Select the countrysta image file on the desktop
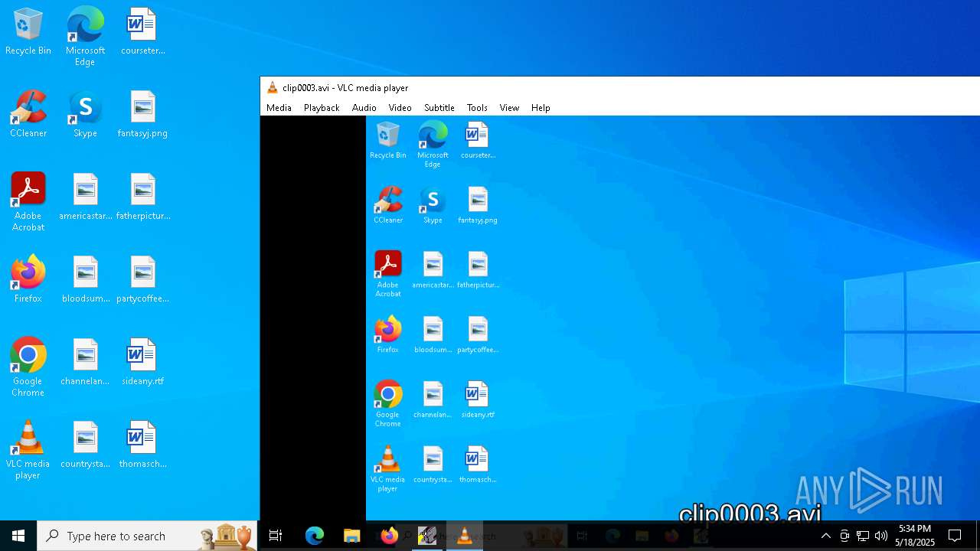Image resolution: width=980 pixels, height=551 pixels. point(85,445)
